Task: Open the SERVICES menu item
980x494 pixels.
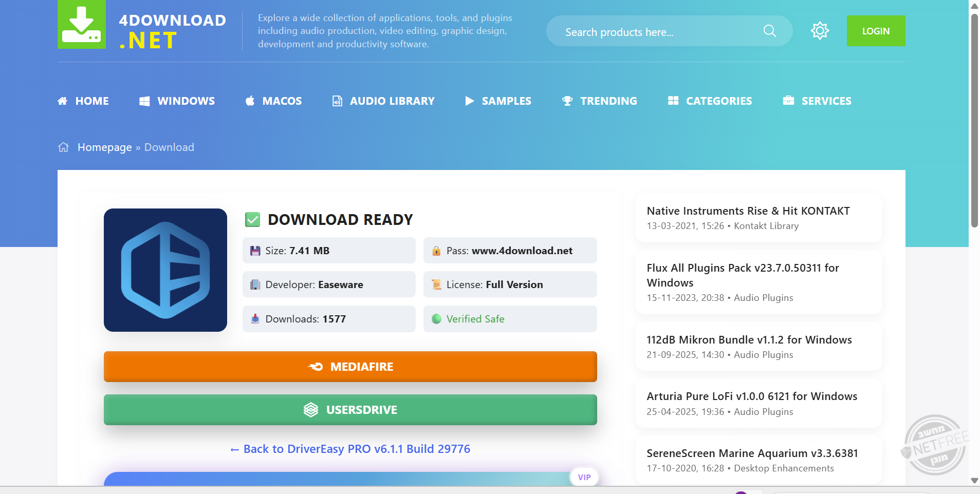Action: (826, 101)
